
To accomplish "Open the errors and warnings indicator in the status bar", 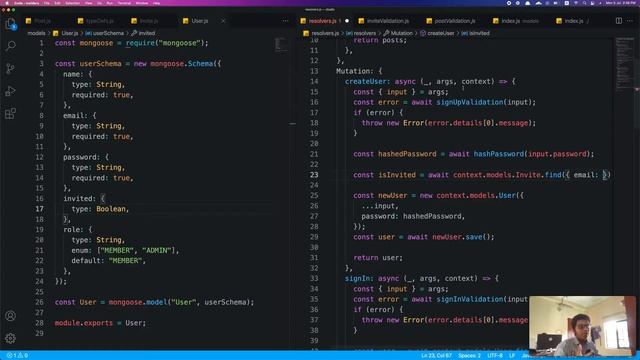I will point(17,356).
